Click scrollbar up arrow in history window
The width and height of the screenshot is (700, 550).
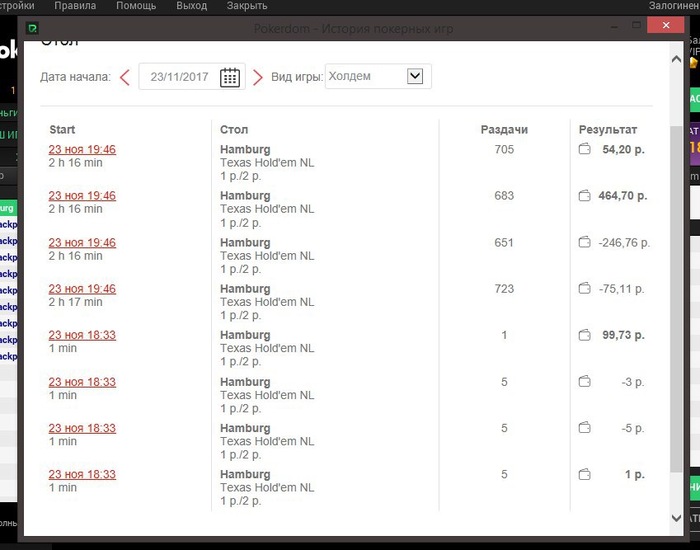pos(676,59)
